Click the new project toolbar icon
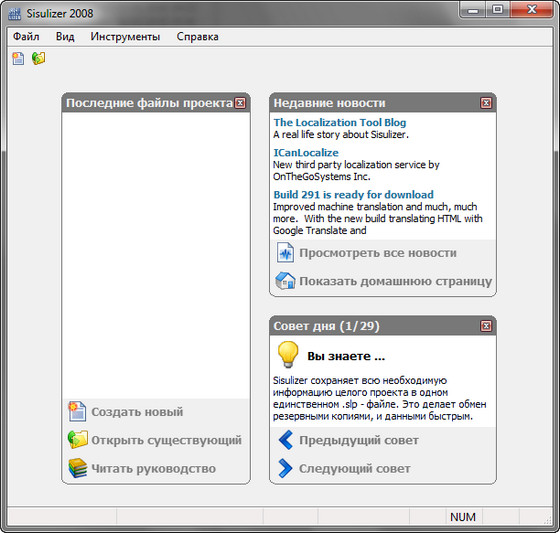 click(x=18, y=58)
